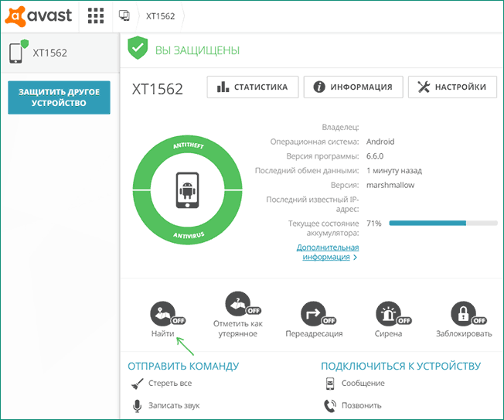Enable the Сирена alarm toggle
This screenshot has height=420, width=504.
(x=389, y=313)
